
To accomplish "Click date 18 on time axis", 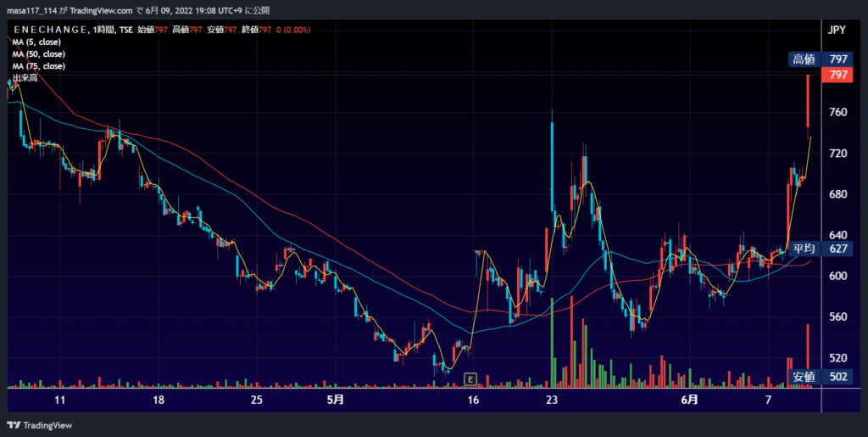I will (159, 400).
